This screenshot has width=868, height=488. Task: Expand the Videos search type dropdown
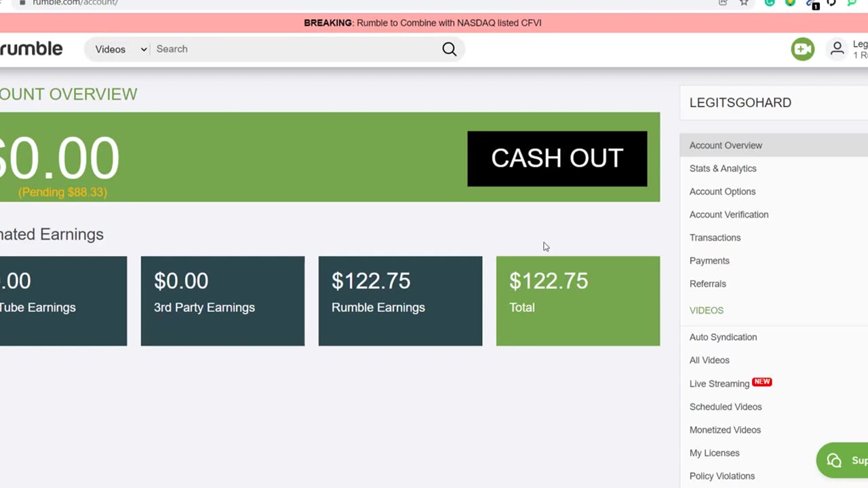tap(121, 49)
